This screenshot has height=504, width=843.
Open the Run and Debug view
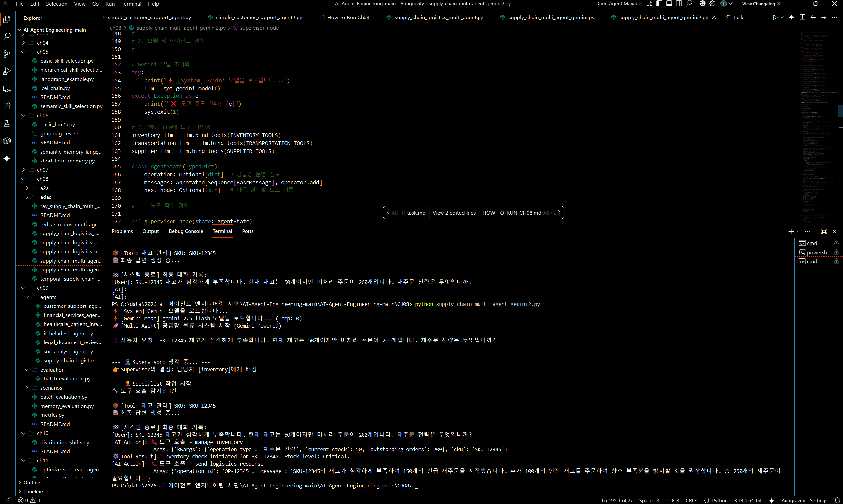tap(7, 71)
